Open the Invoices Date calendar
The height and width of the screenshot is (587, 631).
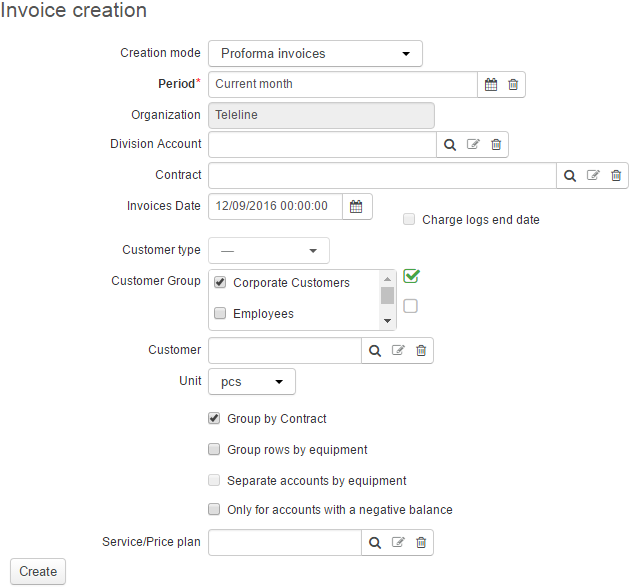coord(356,206)
